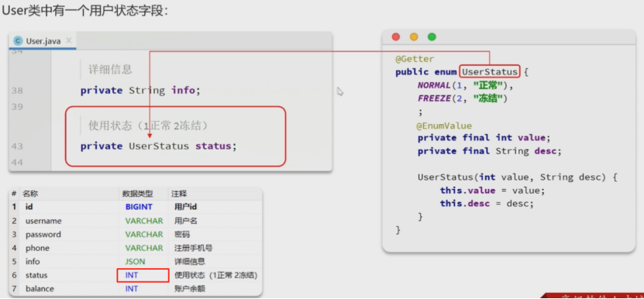The height and width of the screenshot is (299, 644).
Task: Select the 'status' row name cell
Action: [x=36, y=275]
